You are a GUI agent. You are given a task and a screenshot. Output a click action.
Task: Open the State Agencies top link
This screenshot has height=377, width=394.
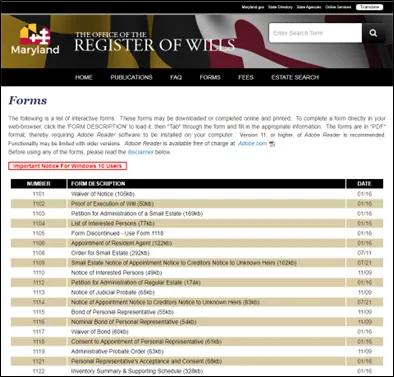point(309,7)
